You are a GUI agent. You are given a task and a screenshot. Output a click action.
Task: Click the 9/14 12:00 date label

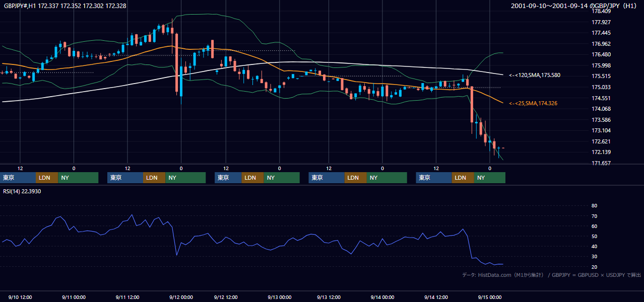coord(436,297)
